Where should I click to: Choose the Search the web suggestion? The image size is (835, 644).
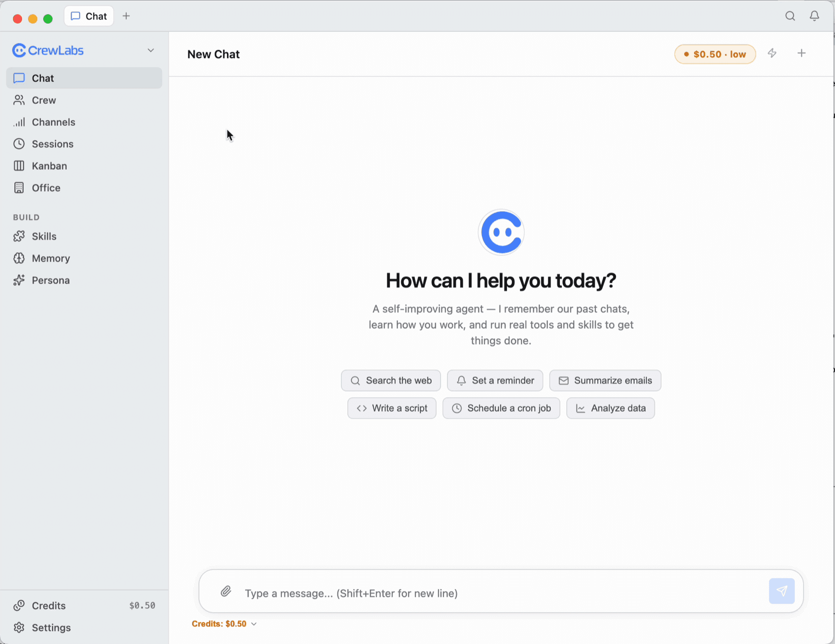coord(391,380)
